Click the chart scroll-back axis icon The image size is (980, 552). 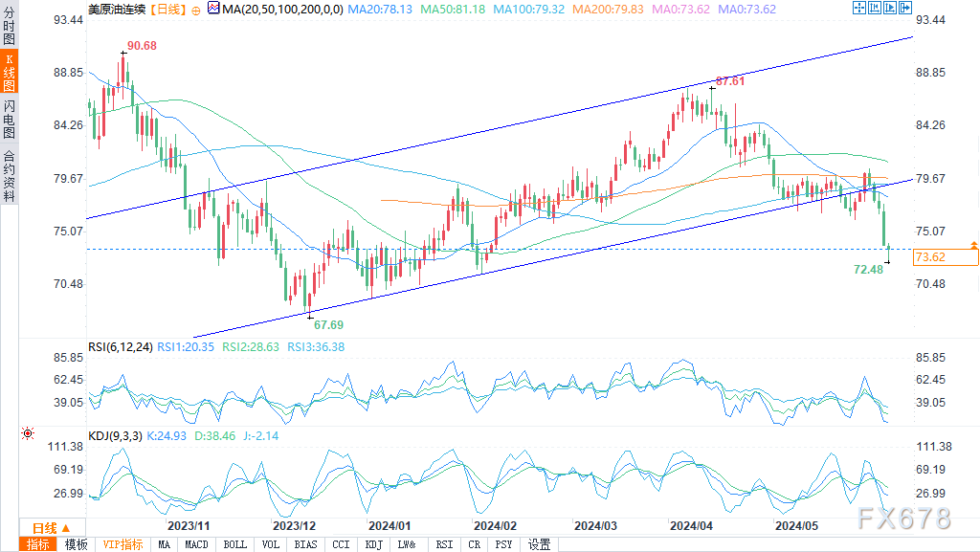[875, 8]
